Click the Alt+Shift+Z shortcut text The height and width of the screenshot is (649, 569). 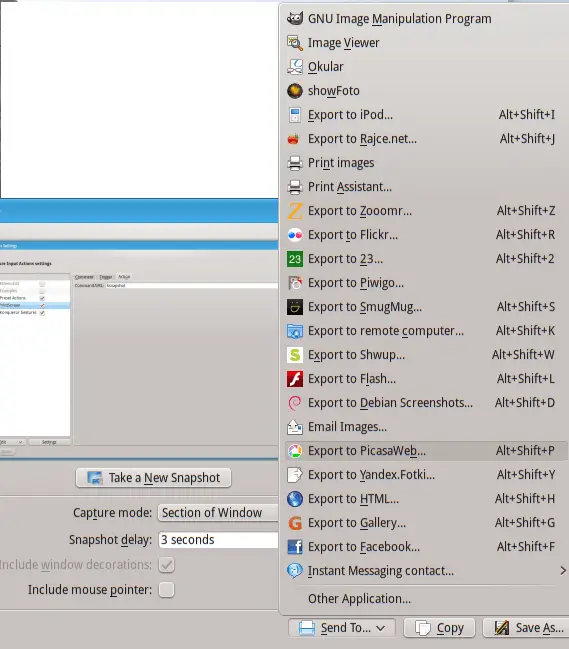coord(526,211)
